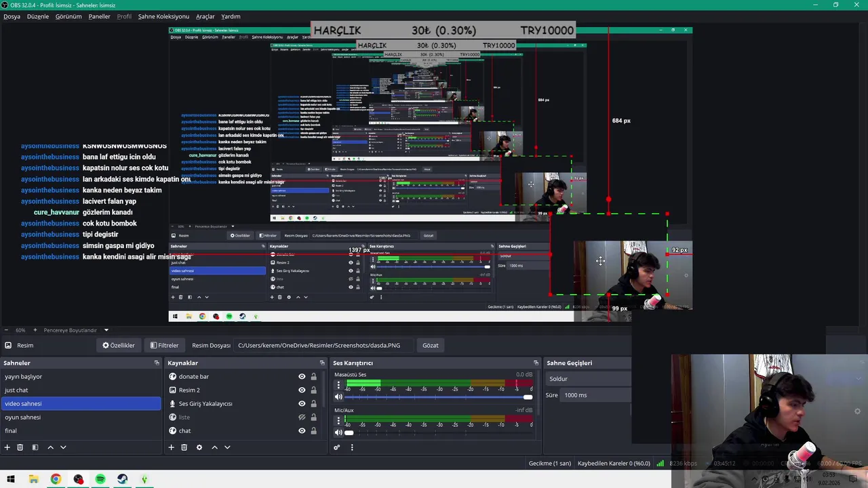Zoom out preview with minus icon
868x488 pixels.
(x=7, y=330)
